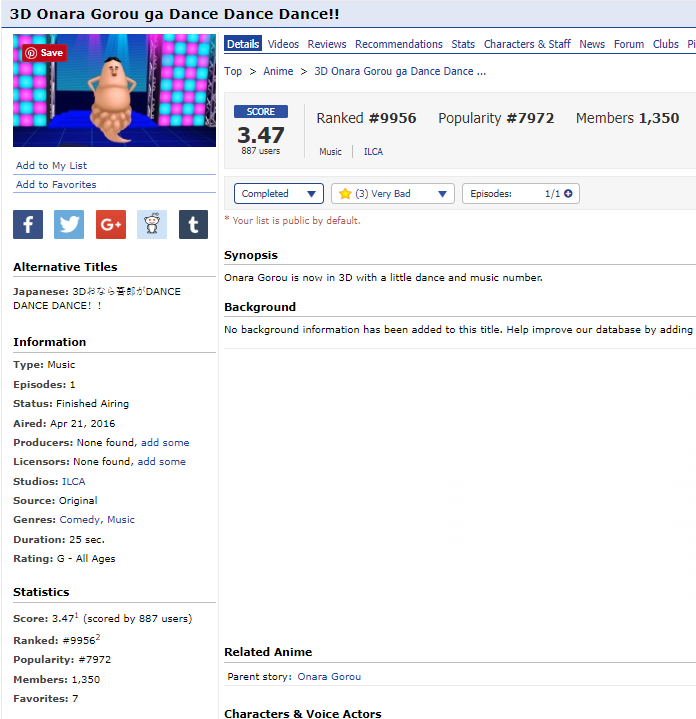Open the Completed status dropdown
The image size is (696, 719).
279,194
